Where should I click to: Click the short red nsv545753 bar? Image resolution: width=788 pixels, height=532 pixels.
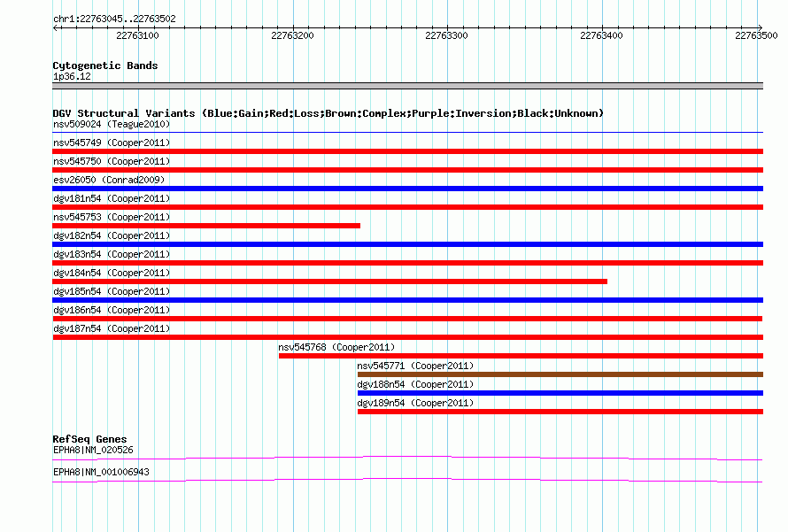pyautogui.click(x=206, y=226)
